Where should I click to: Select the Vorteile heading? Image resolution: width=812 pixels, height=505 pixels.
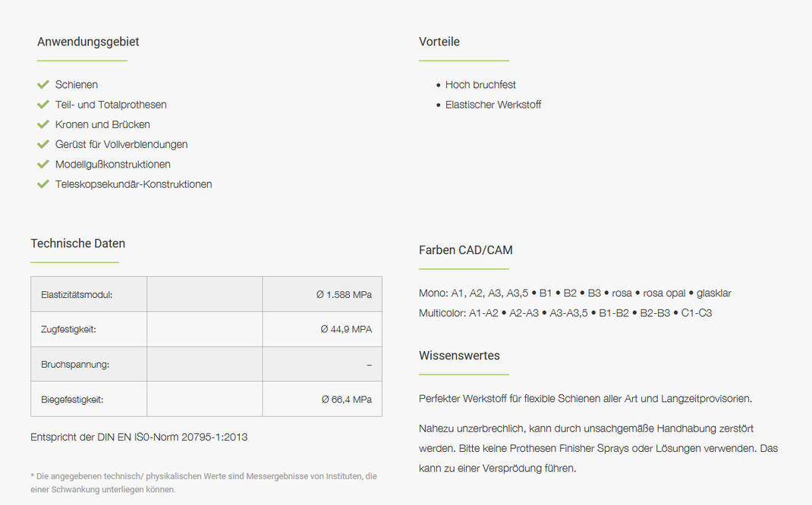[439, 42]
